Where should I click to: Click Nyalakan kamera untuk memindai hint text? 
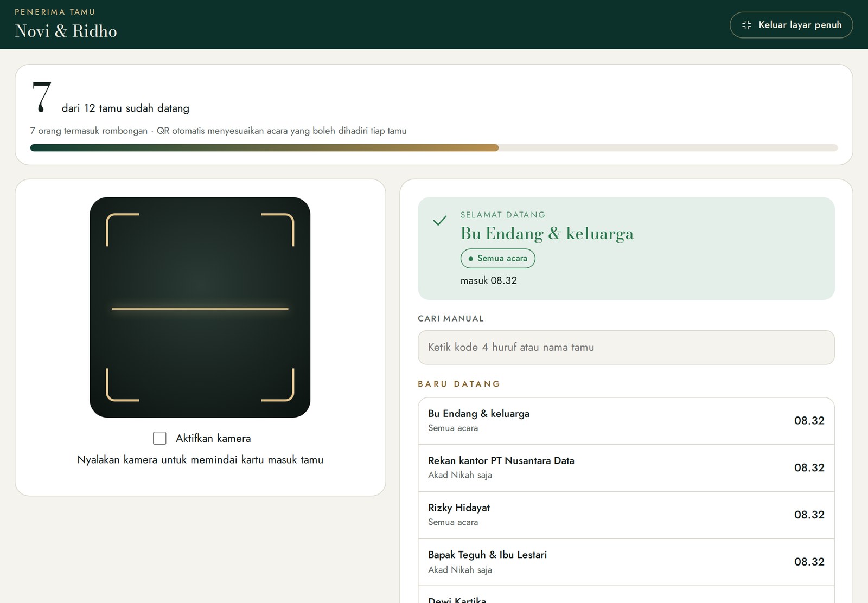coord(200,460)
